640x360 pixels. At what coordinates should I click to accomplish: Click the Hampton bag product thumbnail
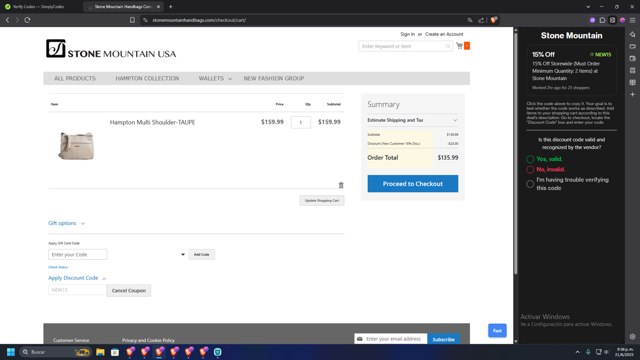pyautogui.click(x=76, y=146)
